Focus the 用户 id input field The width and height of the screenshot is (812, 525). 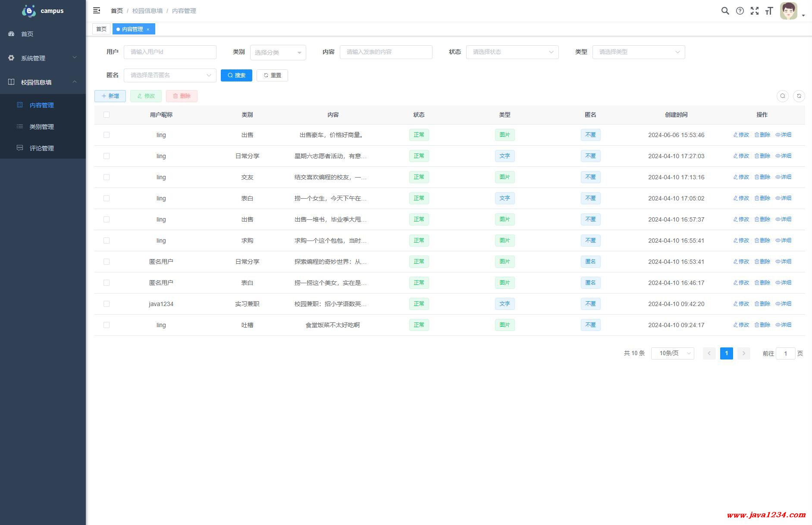pyautogui.click(x=170, y=52)
